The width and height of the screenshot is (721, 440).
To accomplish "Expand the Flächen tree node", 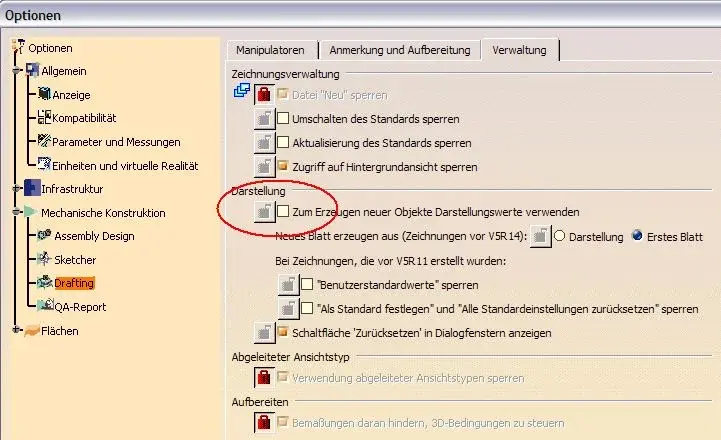I will [x=16, y=331].
